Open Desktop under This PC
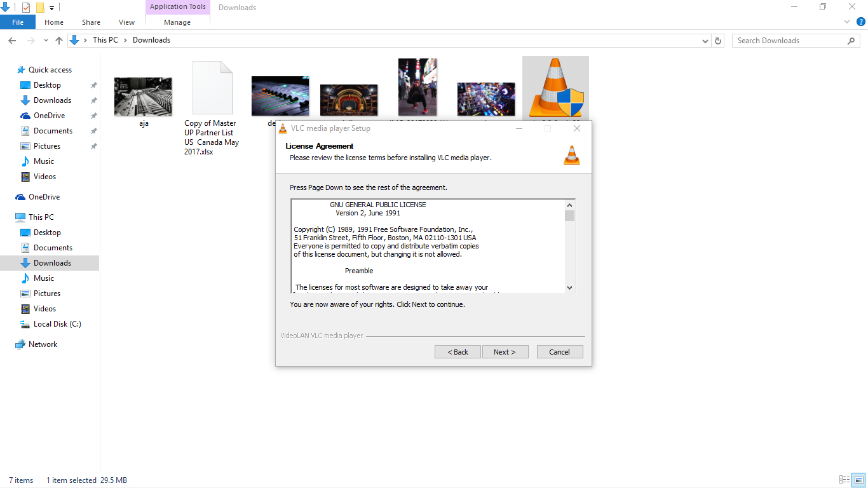868x488 pixels. point(47,233)
